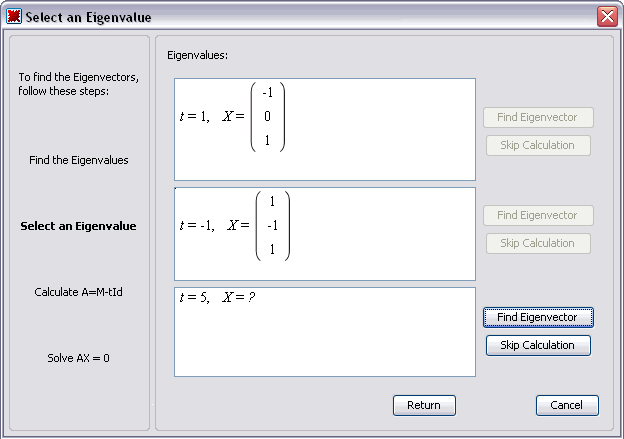Click the application icon in the title bar
This screenshot has height=439, width=624.
tap(14, 16)
